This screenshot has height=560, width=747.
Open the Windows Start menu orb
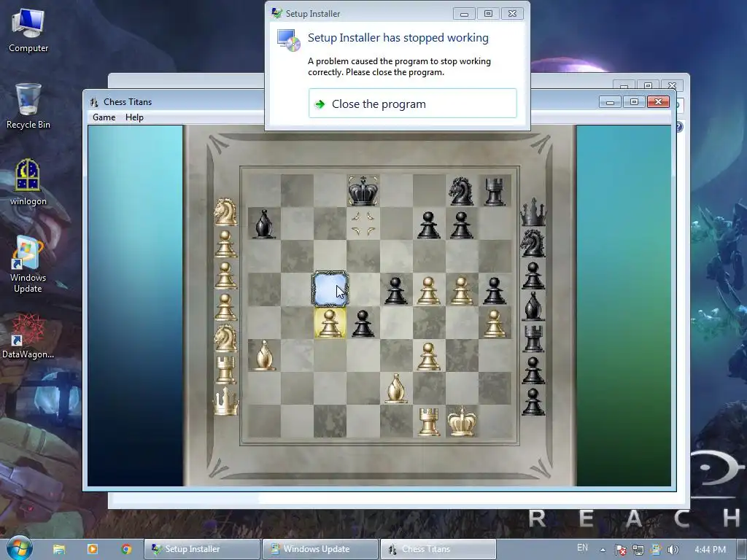coord(19,548)
